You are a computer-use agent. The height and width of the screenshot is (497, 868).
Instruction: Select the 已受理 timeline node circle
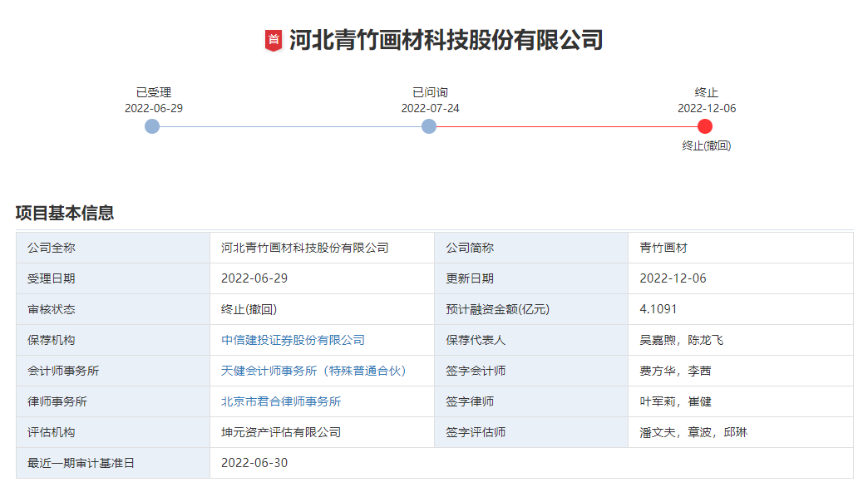(x=152, y=126)
